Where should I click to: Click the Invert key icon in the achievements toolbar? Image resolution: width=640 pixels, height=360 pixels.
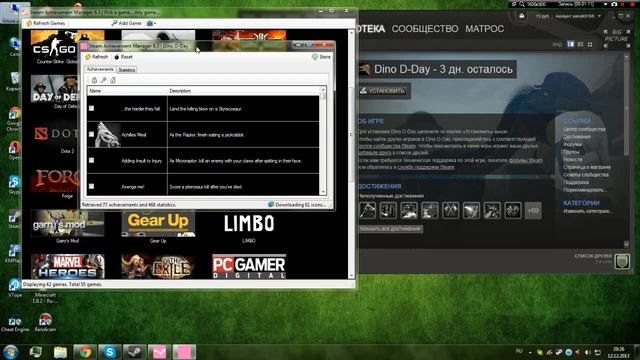coord(104,80)
